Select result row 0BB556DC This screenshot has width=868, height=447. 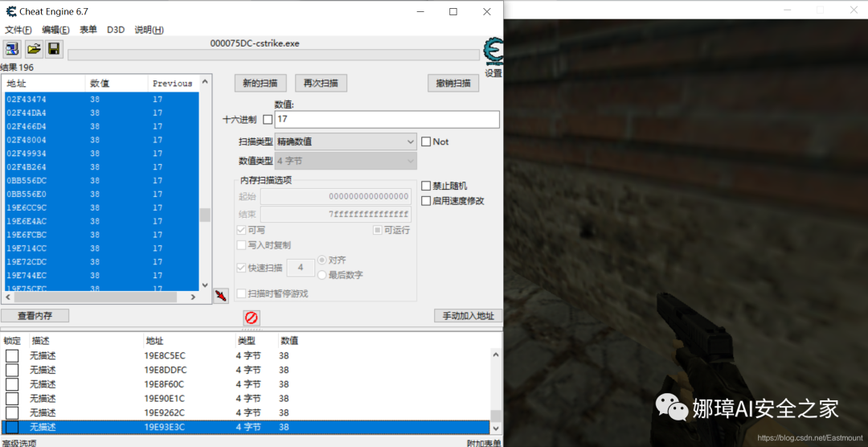click(x=100, y=181)
